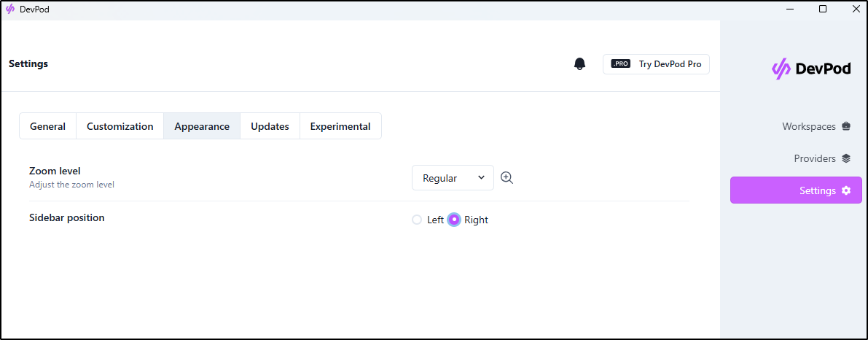Click the Providers stack icon
This screenshot has width=868, height=340.
pos(846,158)
